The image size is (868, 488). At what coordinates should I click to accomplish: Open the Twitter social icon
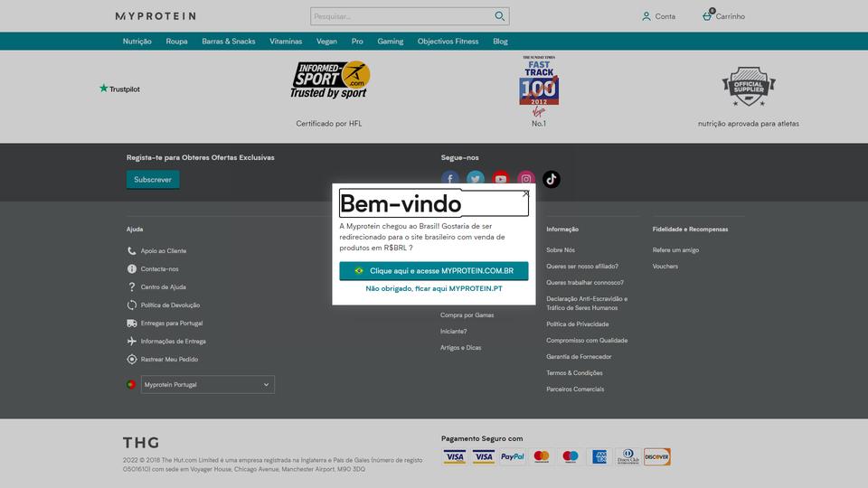click(x=475, y=179)
